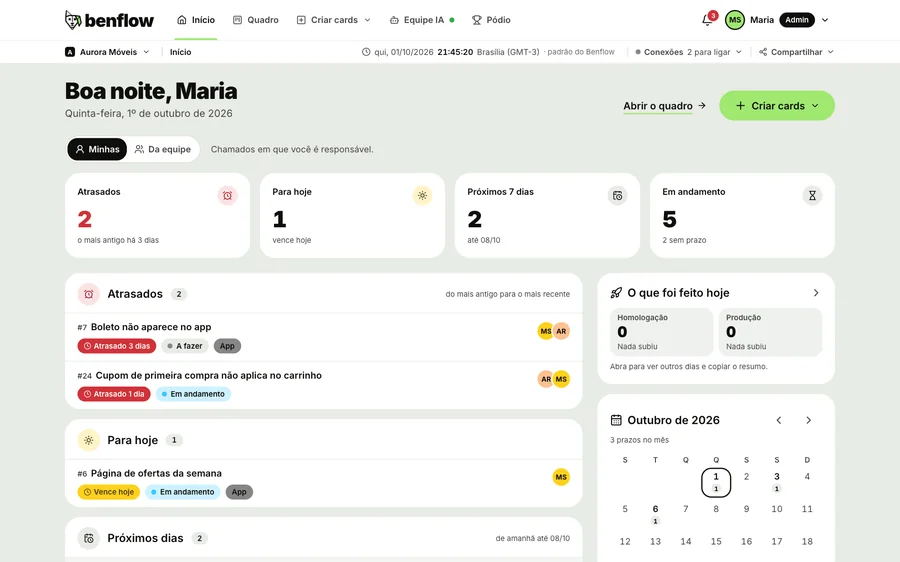Click the Aurora Móveis workspace 'A' icon
Screen dimensions: 900x562
pyautogui.click(x=70, y=52)
